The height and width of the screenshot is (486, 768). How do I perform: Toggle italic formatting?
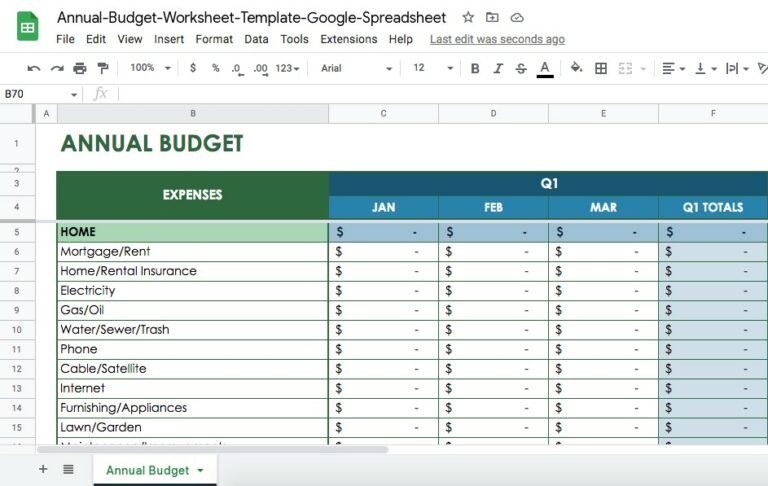click(x=498, y=68)
